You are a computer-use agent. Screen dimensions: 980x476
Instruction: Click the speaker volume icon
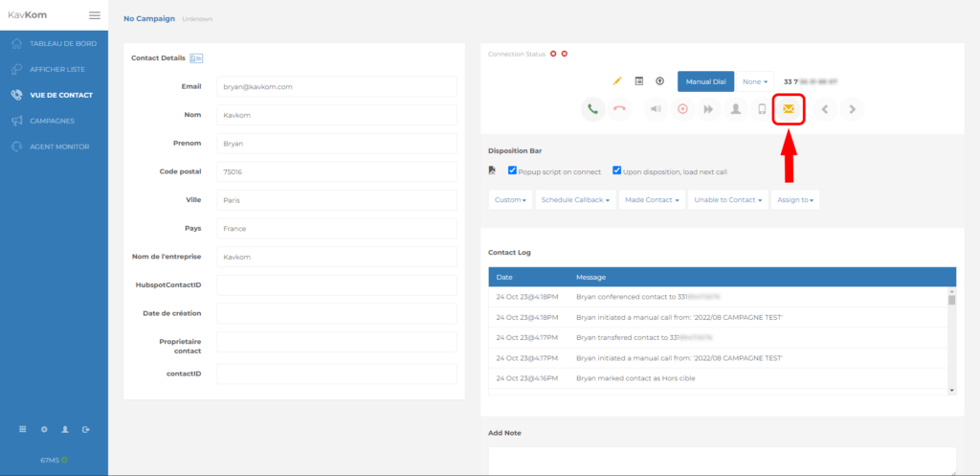coord(656,109)
